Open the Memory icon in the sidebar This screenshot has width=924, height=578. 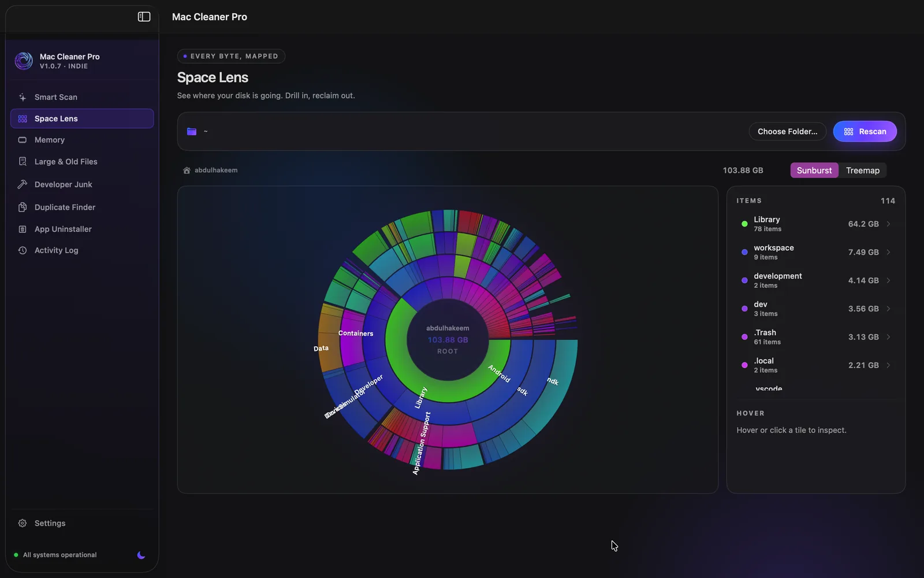pos(23,140)
